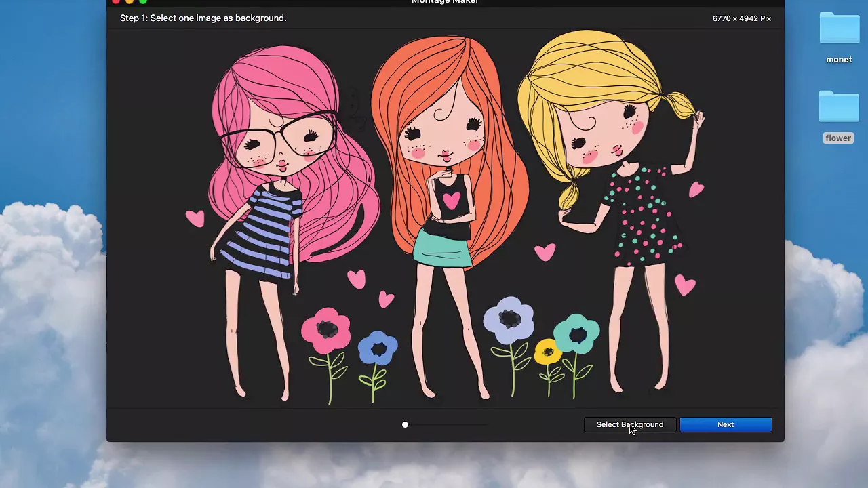This screenshot has height=488, width=868.
Task: Click the zoom slider track right end
Action: coord(486,424)
